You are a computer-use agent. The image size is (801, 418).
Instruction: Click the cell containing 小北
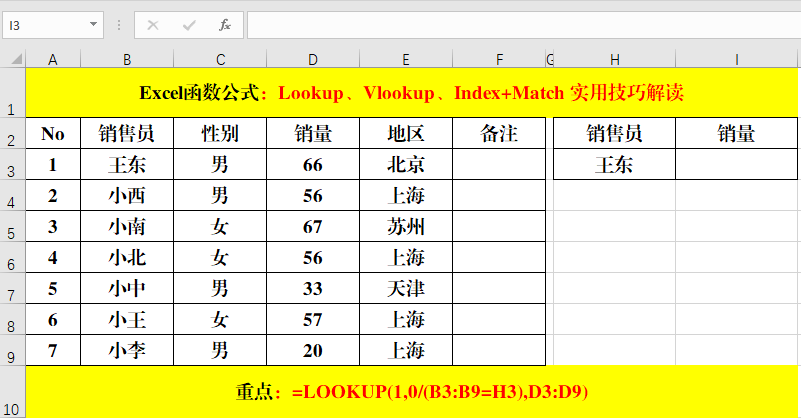(x=127, y=258)
